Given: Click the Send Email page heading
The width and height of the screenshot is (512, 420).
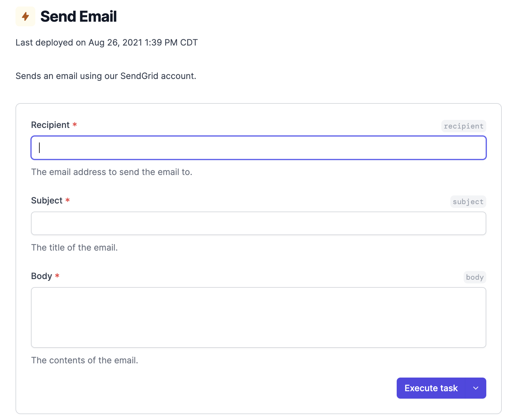Looking at the screenshot, I should 78,16.
